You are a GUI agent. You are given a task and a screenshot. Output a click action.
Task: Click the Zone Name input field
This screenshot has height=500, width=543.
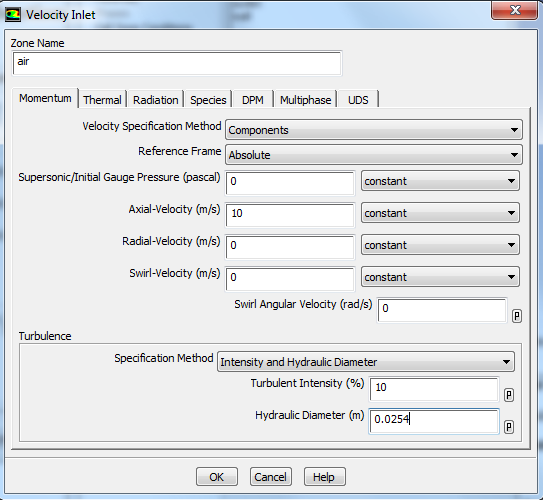tap(177, 63)
